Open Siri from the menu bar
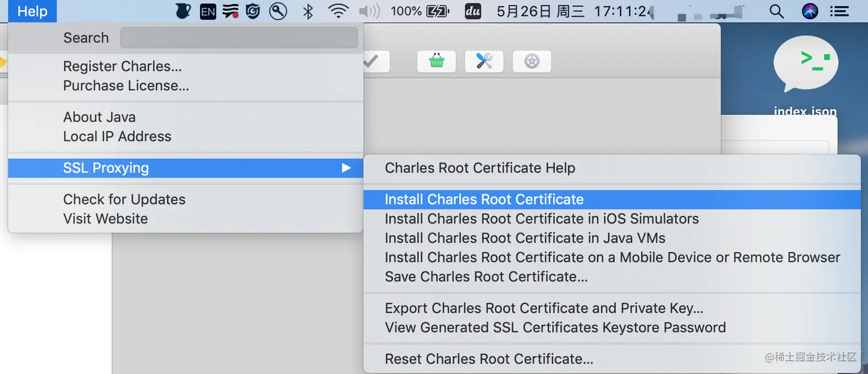This screenshot has width=868, height=374. click(x=810, y=11)
